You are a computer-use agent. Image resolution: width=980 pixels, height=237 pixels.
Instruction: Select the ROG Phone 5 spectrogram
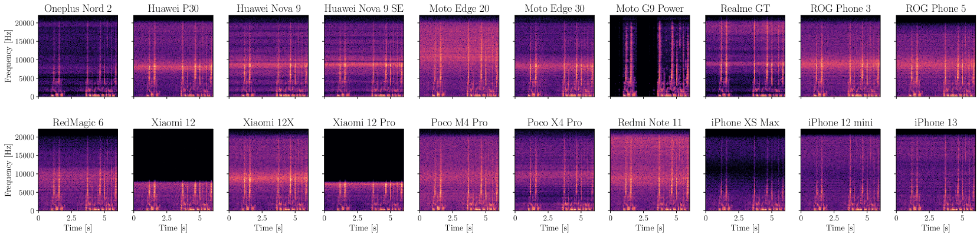pyautogui.click(x=936, y=56)
